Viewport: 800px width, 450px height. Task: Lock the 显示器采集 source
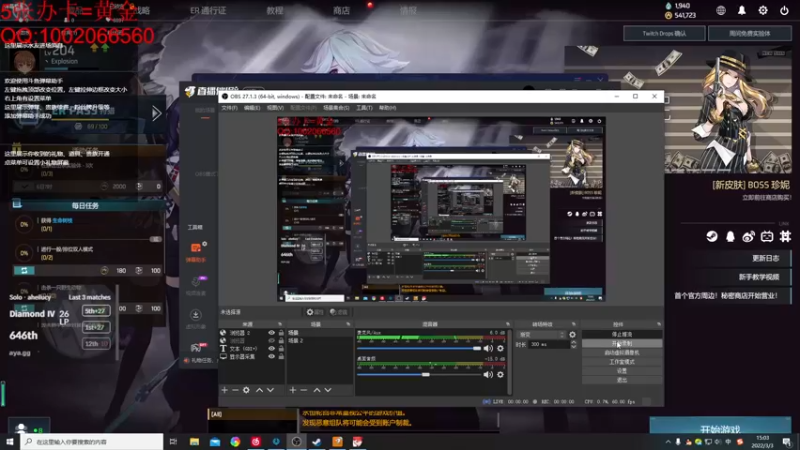point(281,357)
